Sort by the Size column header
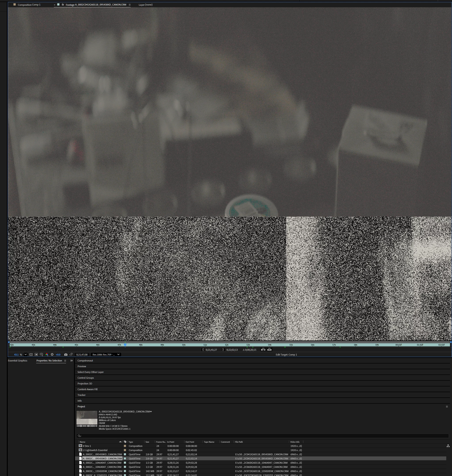 pyautogui.click(x=147, y=442)
